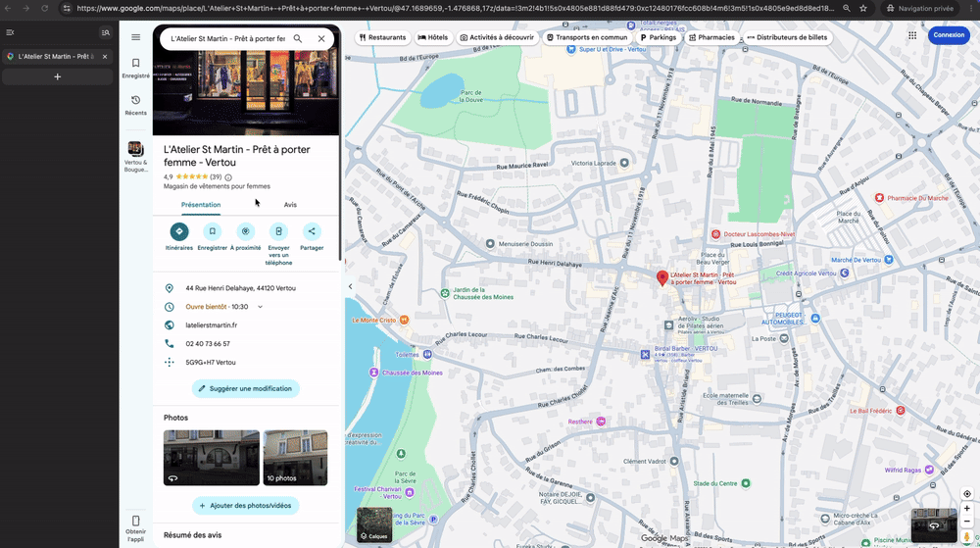This screenshot has height=548, width=980.
Task: Select Transports en commun chip
Action: (587, 37)
